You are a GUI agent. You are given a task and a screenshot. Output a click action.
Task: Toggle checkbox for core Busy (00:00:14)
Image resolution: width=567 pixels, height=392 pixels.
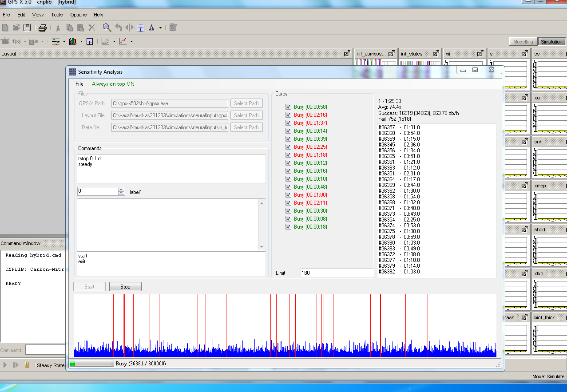(289, 131)
